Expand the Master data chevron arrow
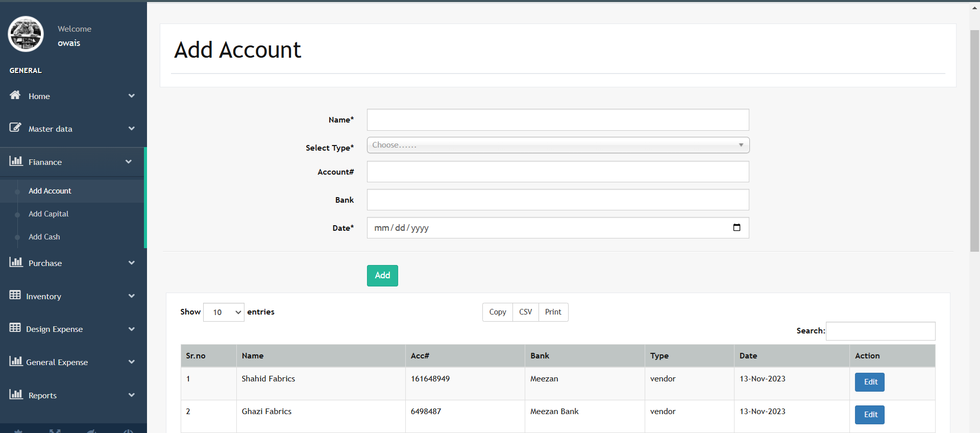This screenshot has width=980, height=433. [x=132, y=129]
